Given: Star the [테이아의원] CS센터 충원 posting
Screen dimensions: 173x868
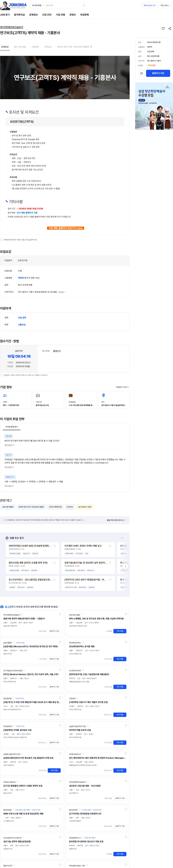Looking at the screenshot, I should click(54, 546).
